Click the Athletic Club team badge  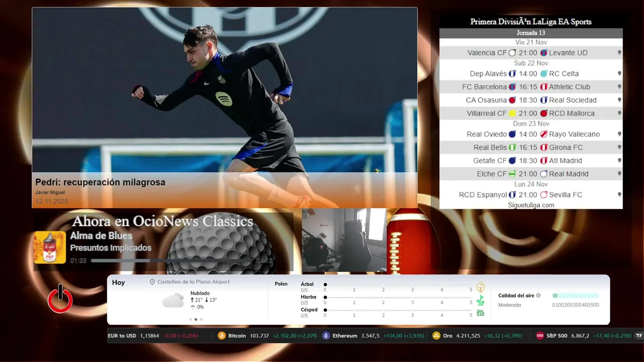544,87
